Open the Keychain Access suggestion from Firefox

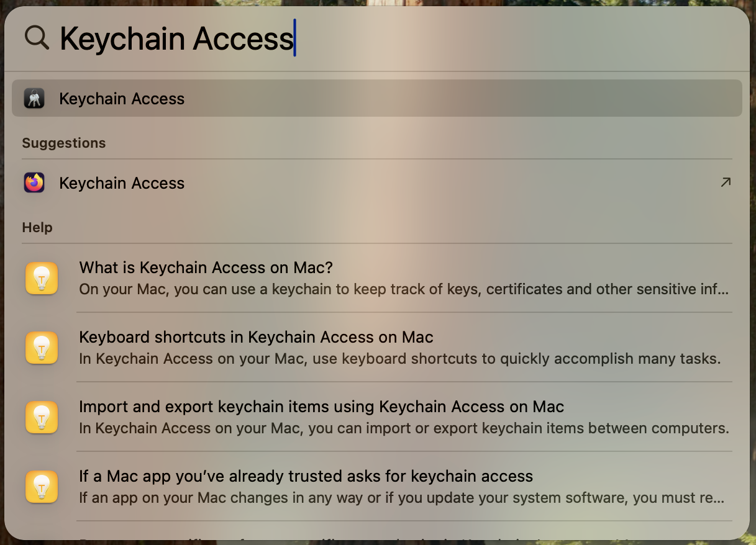[x=122, y=182]
